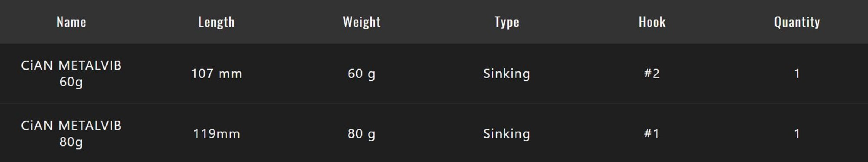Select the #1 hook size cell
Image resolution: width=868 pixels, height=162 pixels.
(652, 134)
